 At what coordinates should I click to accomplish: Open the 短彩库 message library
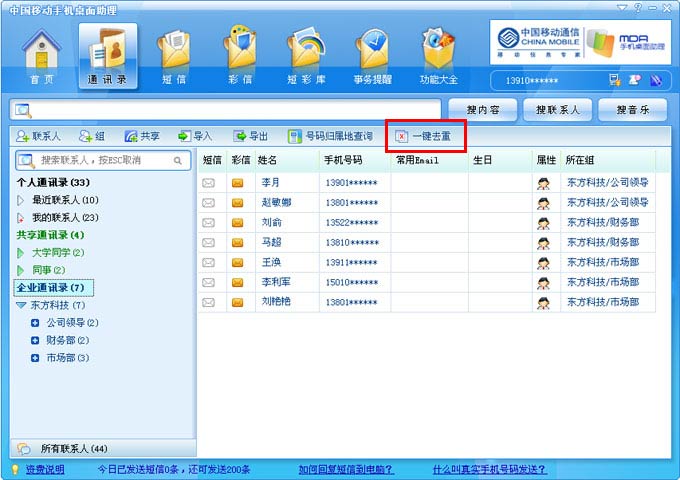(305, 55)
